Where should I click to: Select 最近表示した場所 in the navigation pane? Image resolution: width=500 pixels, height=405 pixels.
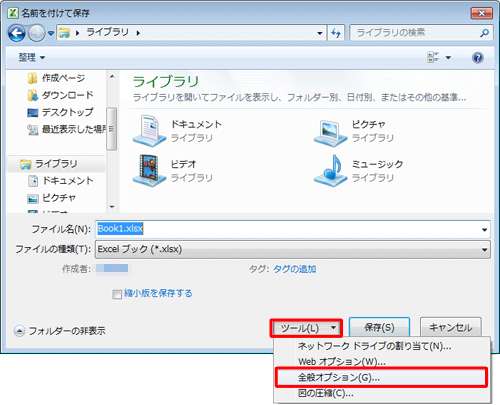click(x=66, y=129)
